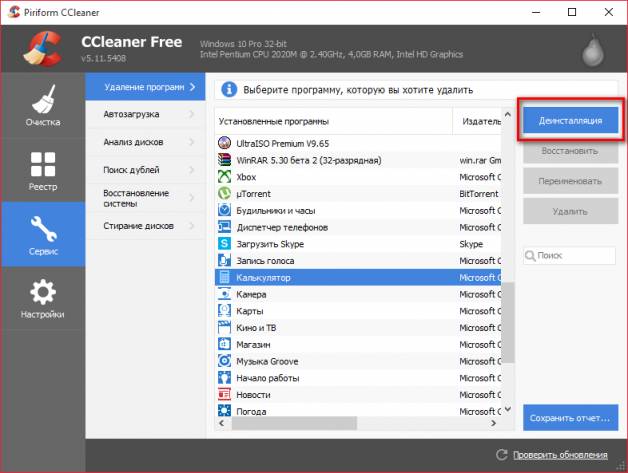The image size is (628, 473).
Task: Click the CCleaner logo in header
Action: pos(42,48)
